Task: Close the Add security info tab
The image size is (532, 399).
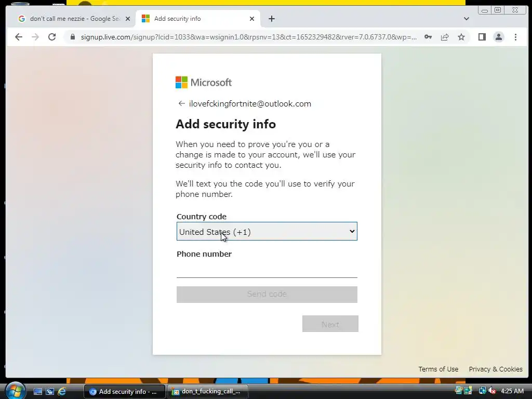Action: point(252,19)
